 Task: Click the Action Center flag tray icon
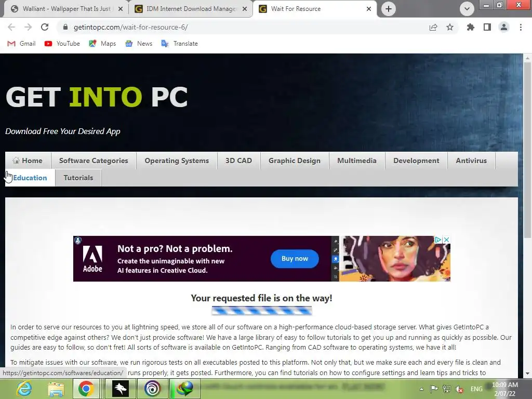point(434,389)
